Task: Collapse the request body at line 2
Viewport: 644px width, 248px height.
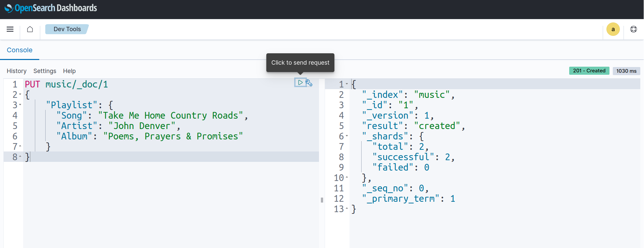Action: tap(20, 95)
